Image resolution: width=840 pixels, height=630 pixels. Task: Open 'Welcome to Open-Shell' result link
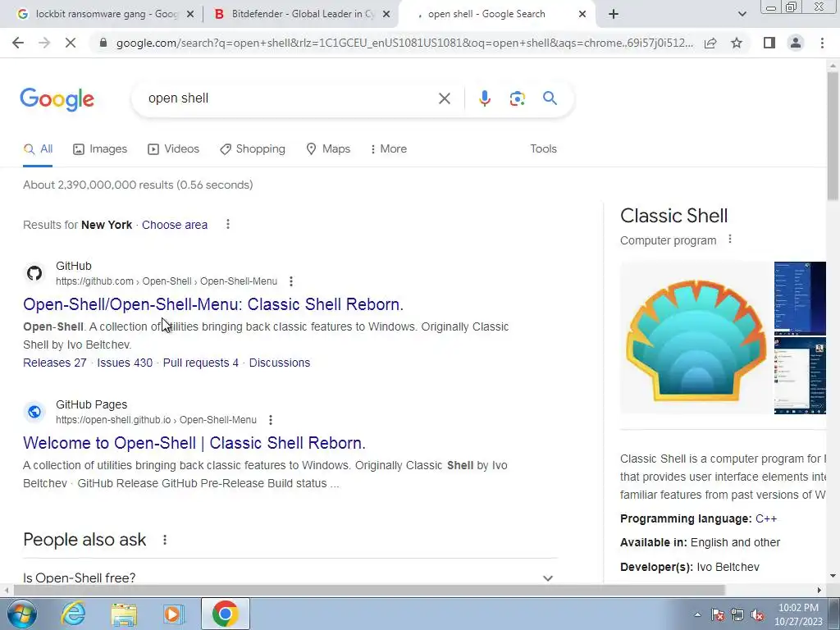(194, 443)
